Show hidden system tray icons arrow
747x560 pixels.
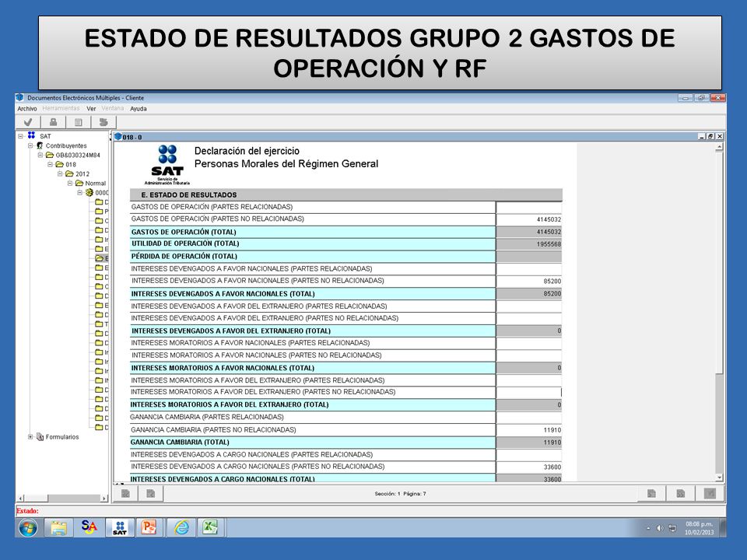click(648, 529)
